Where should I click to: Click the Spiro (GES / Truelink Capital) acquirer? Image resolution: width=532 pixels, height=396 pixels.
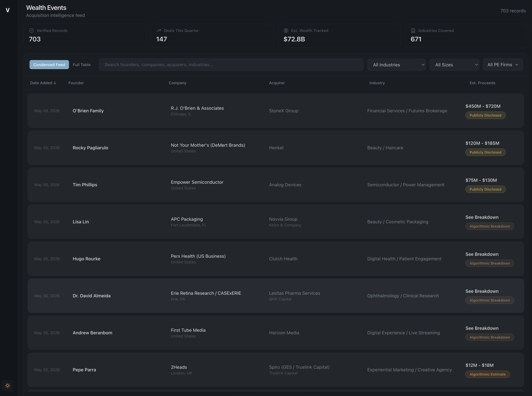click(x=299, y=367)
